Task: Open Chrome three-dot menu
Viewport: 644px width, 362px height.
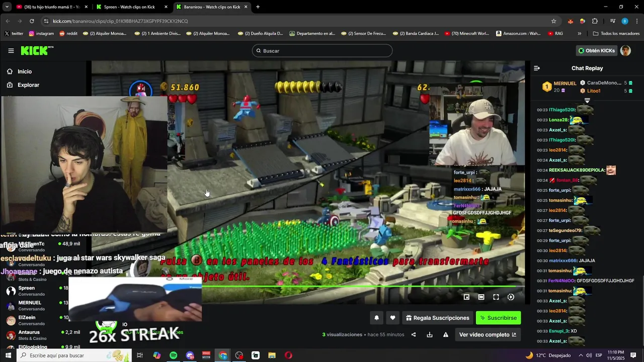Action: (637, 21)
